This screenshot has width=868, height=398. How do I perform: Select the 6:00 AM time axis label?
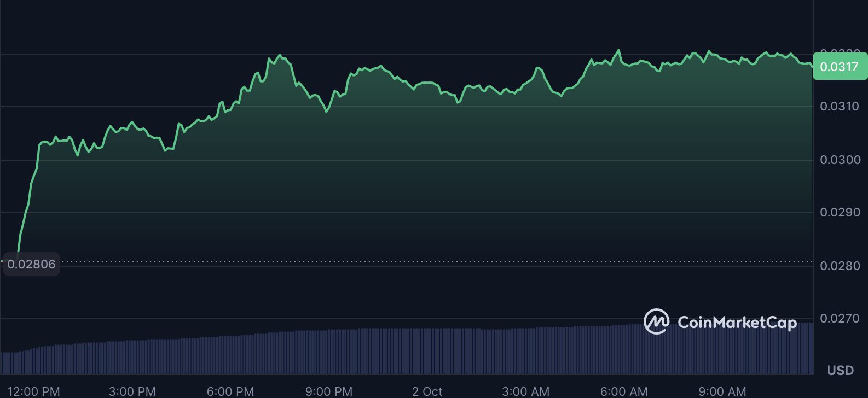pyautogui.click(x=624, y=391)
